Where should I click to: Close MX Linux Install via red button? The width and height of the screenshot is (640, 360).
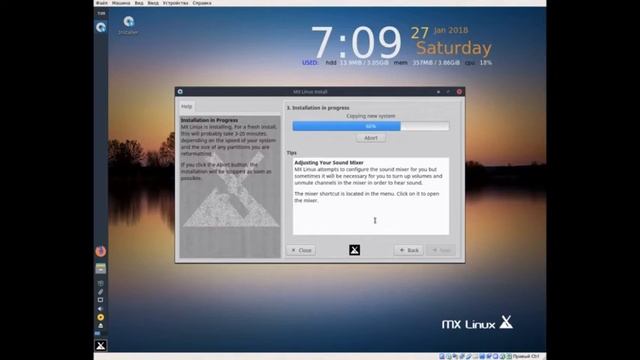tap(459, 92)
